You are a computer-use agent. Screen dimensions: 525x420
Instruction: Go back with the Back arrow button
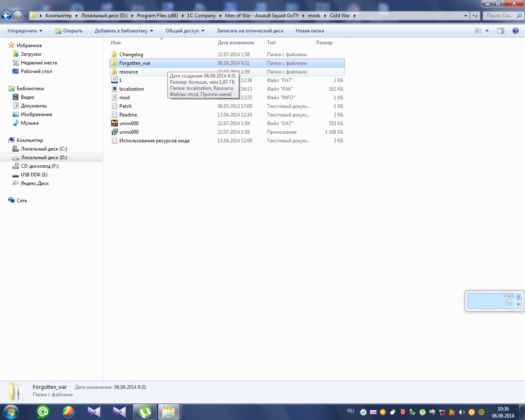[6, 16]
